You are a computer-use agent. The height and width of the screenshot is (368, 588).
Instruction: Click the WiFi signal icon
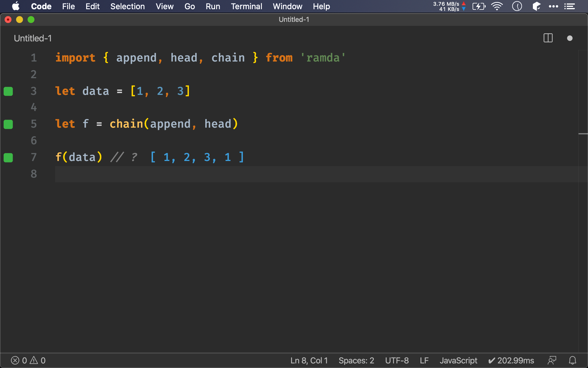click(497, 6)
